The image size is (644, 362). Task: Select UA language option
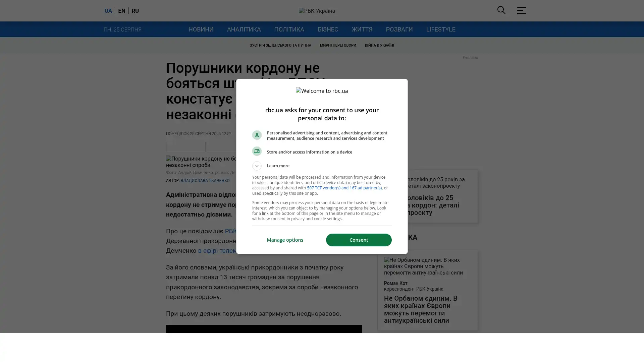[108, 11]
